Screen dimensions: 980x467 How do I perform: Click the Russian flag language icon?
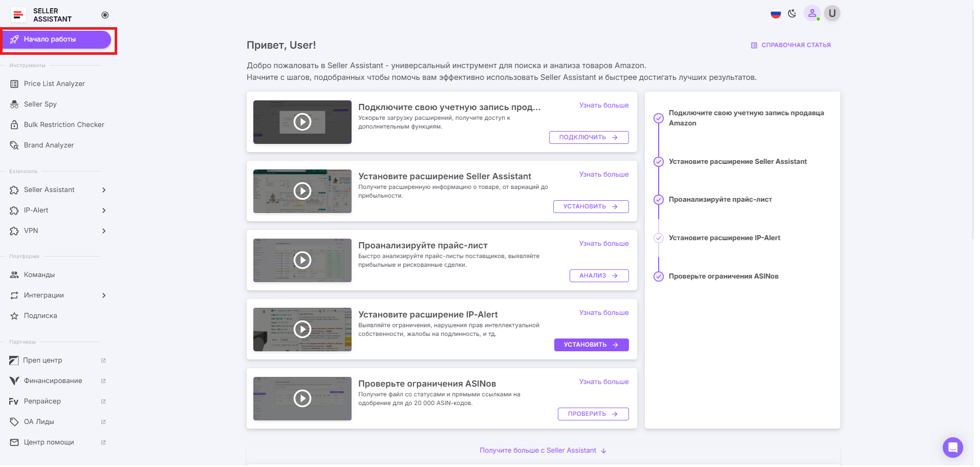pyautogui.click(x=775, y=14)
